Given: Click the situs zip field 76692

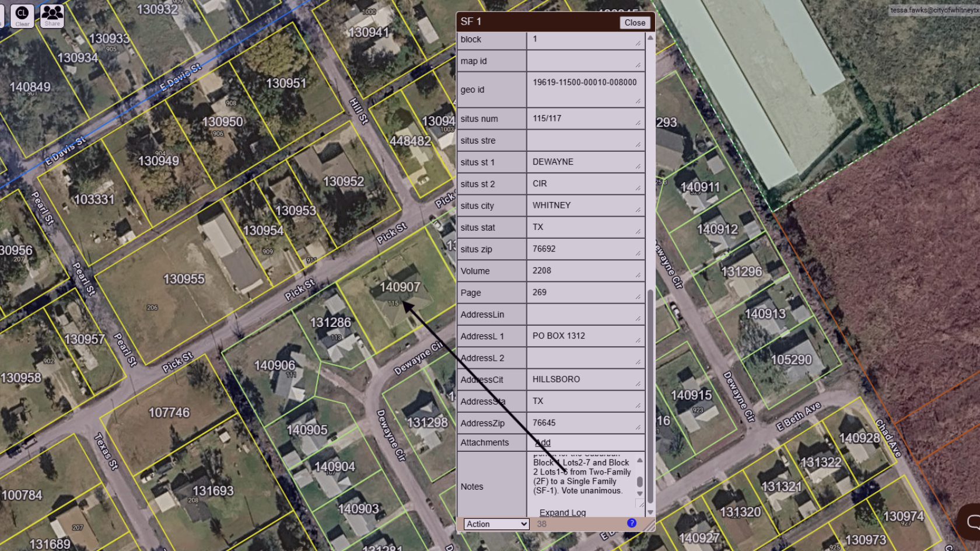Looking at the screenshot, I should click(586, 249).
